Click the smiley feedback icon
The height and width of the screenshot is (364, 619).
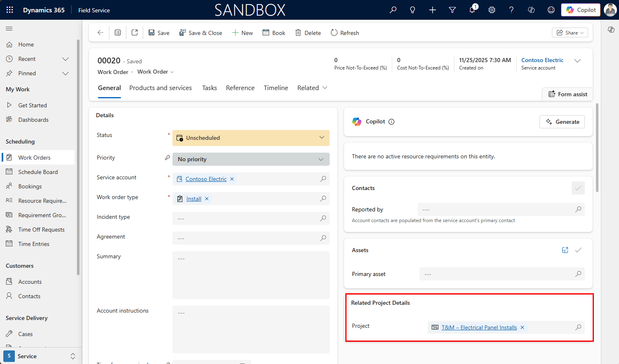(551, 10)
